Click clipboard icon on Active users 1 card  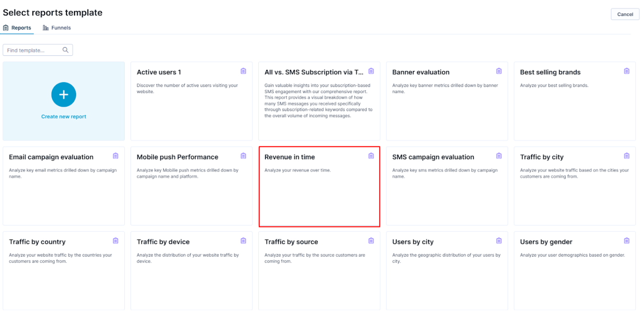tap(243, 71)
